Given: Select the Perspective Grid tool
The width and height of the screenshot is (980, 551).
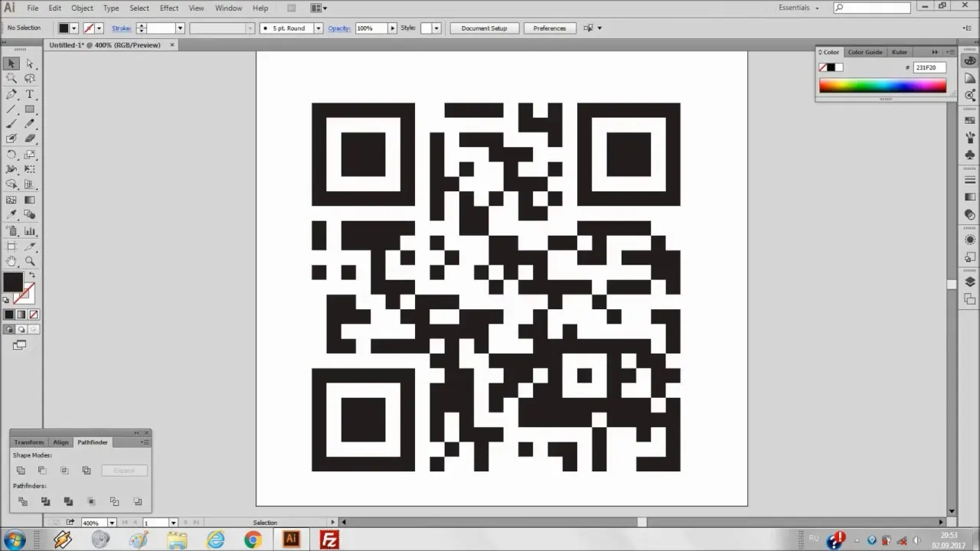Looking at the screenshot, I should click(x=30, y=184).
